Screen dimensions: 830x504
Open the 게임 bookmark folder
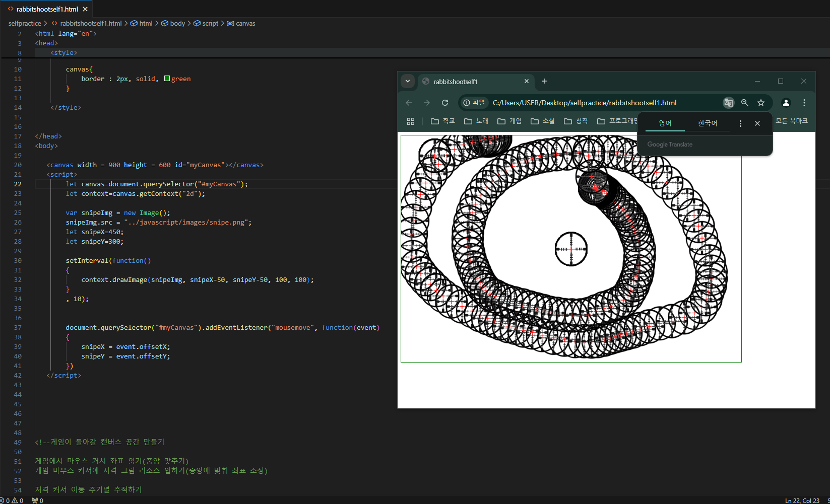(x=509, y=121)
